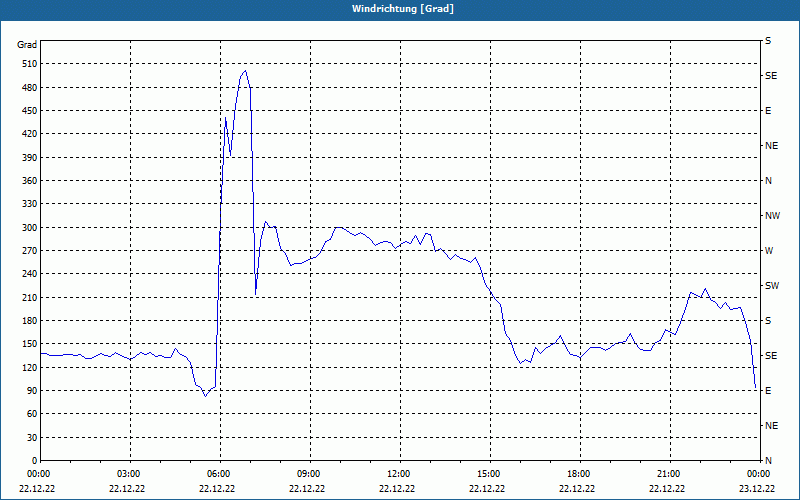This screenshot has height=500, width=800.
Task: Click the 22.12.22 date under 12:00
Action: coord(397,488)
